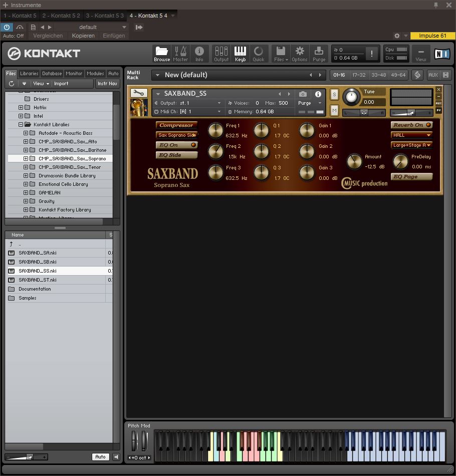456x476 pixels.
Task: Switch to the Database tab
Action: pyautogui.click(x=52, y=74)
